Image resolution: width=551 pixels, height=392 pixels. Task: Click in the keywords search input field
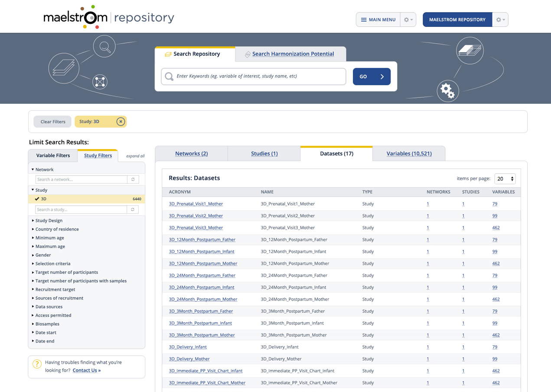(x=259, y=77)
